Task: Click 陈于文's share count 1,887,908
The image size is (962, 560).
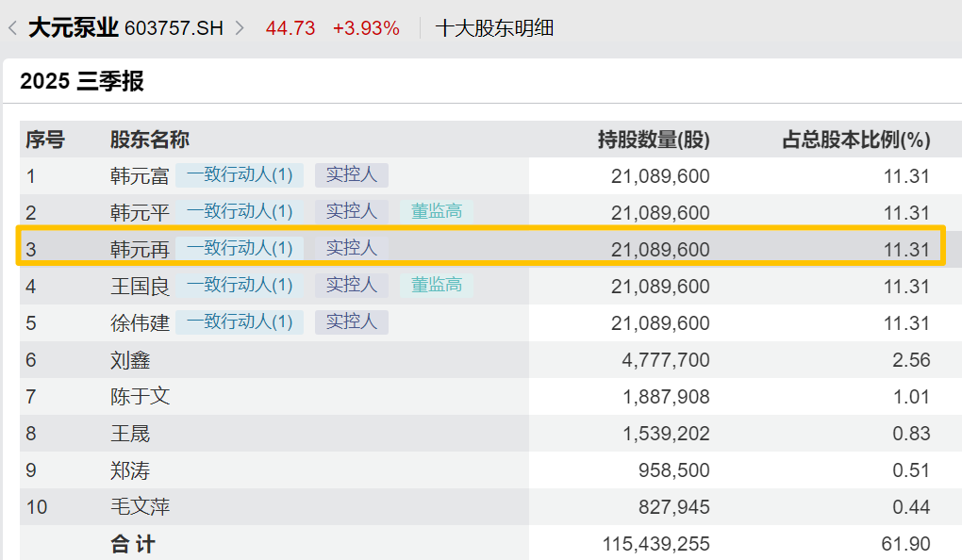Action: [x=666, y=397]
